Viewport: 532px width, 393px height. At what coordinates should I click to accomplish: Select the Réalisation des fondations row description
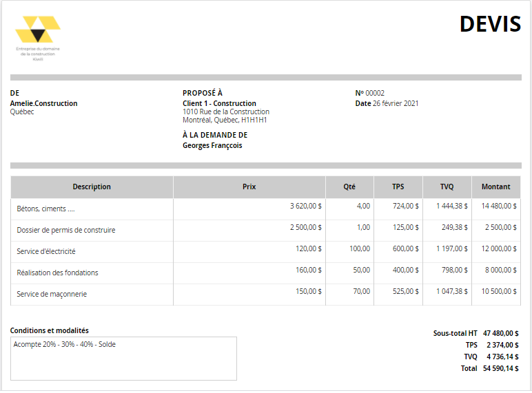point(57,273)
